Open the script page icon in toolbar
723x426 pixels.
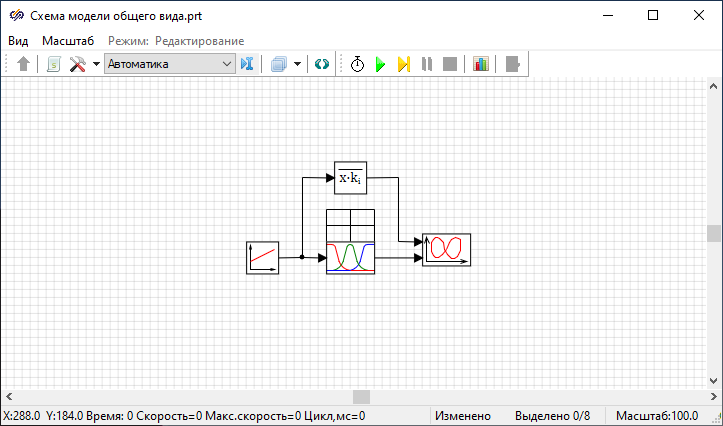point(53,64)
